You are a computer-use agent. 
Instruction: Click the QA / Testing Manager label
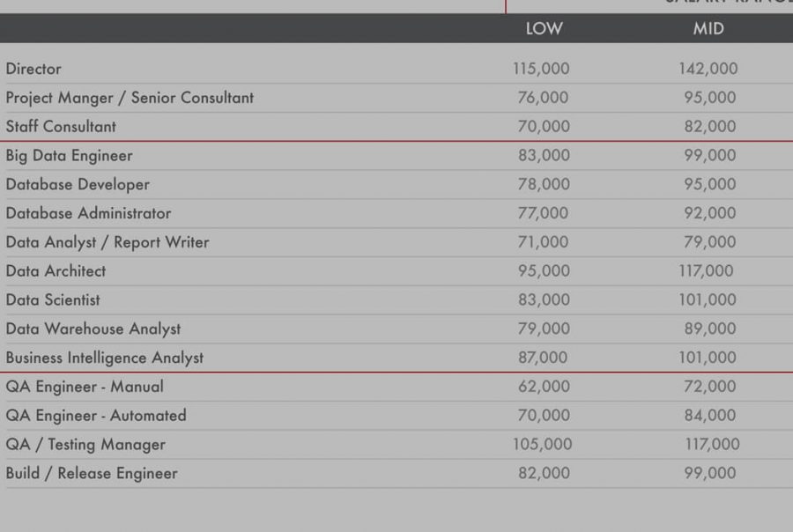click(85, 445)
